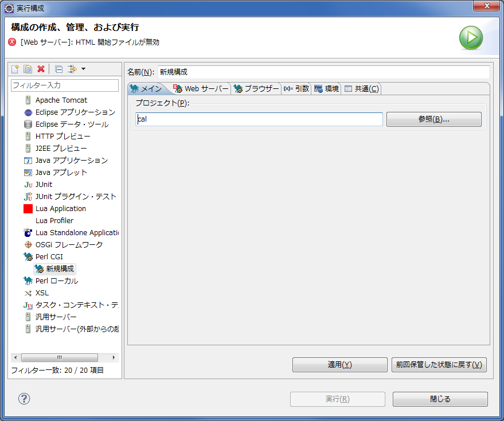Open the filter dropdown arrow

click(x=83, y=69)
